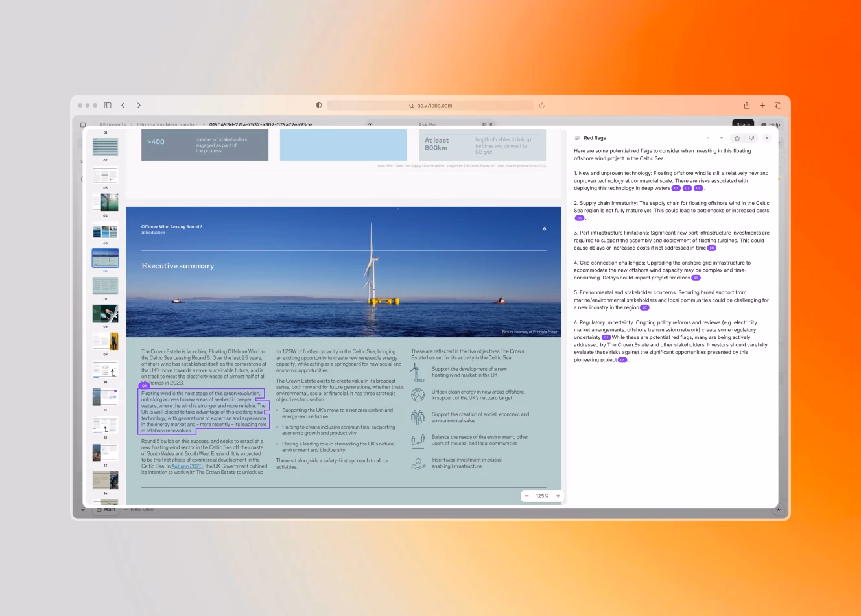Click the Share button

point(743,124)
